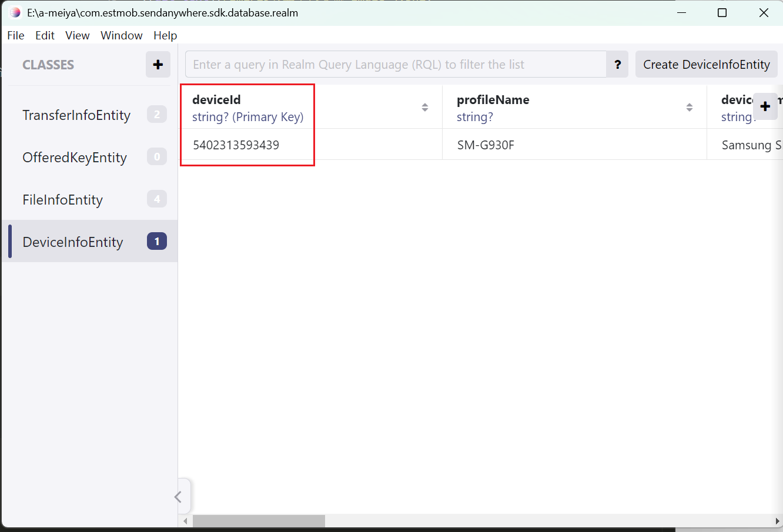The image size is (783, 532).
Task: Click the add class plus button
Action: click(158, 65)
